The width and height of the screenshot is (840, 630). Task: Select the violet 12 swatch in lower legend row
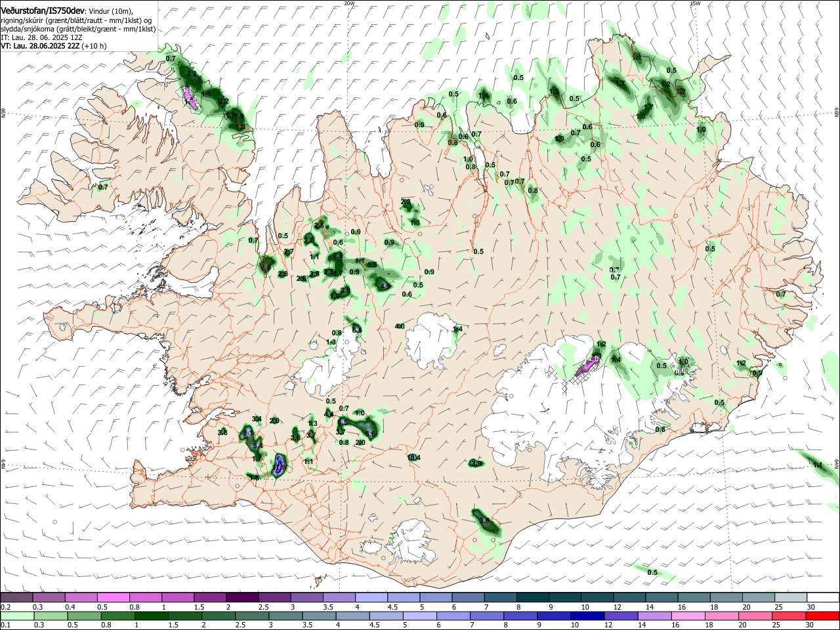621,616
